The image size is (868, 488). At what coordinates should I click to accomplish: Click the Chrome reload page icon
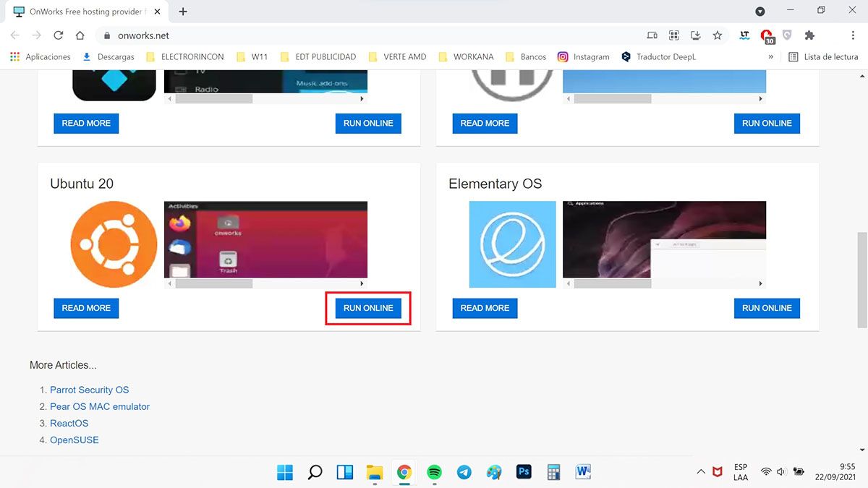coord(59,35)
